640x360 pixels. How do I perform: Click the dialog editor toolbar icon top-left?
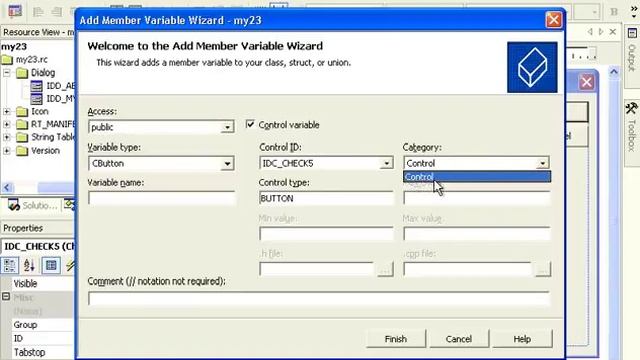(x=15, y=11)
